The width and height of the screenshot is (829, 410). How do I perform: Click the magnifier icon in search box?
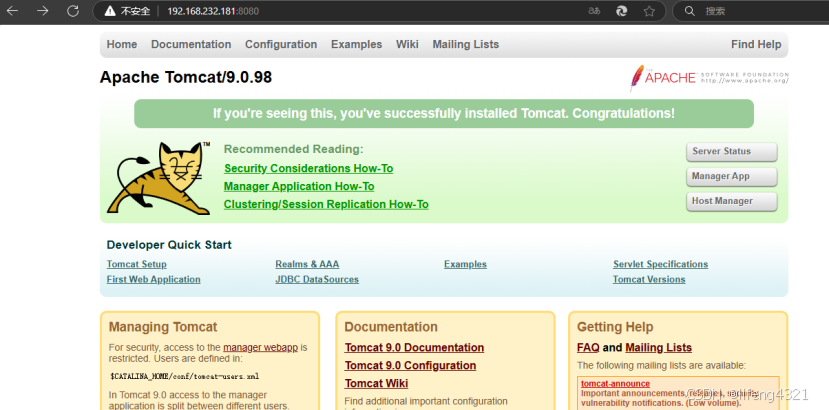(x=689, y=11)
